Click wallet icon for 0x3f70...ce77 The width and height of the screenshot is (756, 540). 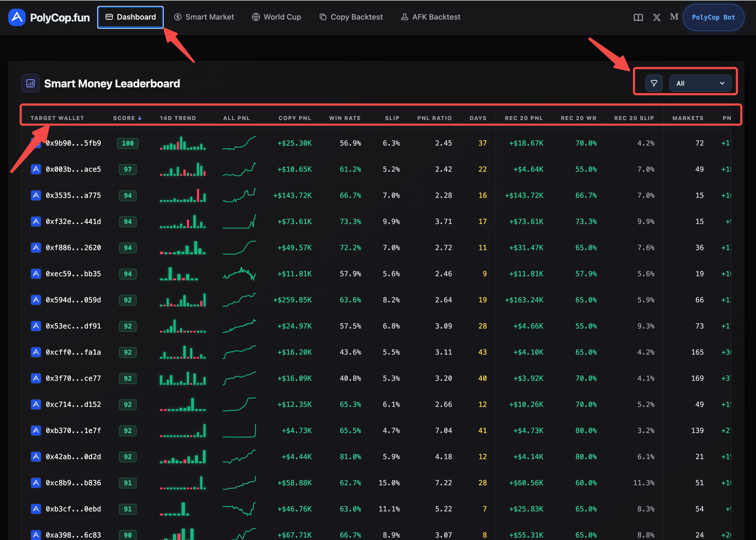[x=36, y=378]
